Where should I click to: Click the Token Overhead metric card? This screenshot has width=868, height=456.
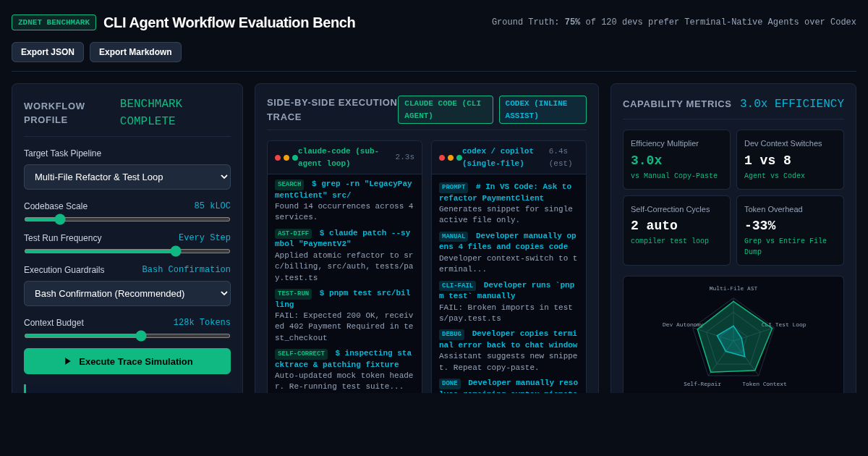pyautogui.click(x=790, y=230)
